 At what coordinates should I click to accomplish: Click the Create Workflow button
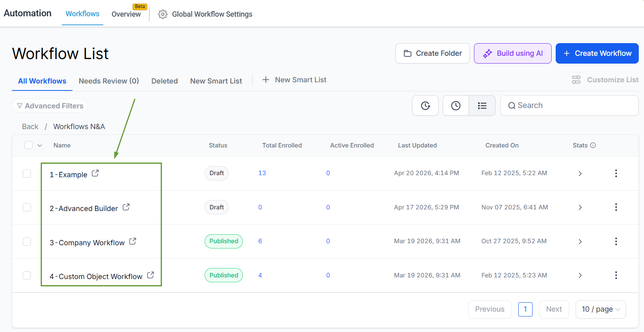tap(597, 53)
